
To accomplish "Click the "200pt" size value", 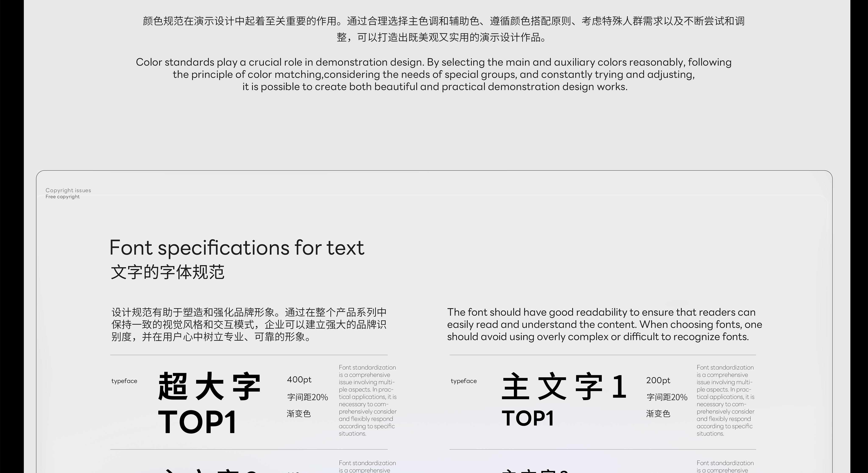I will pyautogui.click(x=658, y=380).
